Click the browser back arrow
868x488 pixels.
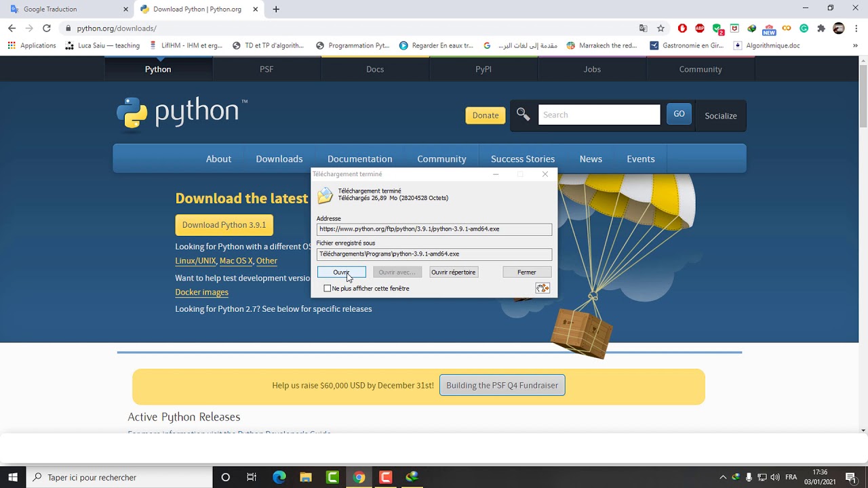click(12, 28)
